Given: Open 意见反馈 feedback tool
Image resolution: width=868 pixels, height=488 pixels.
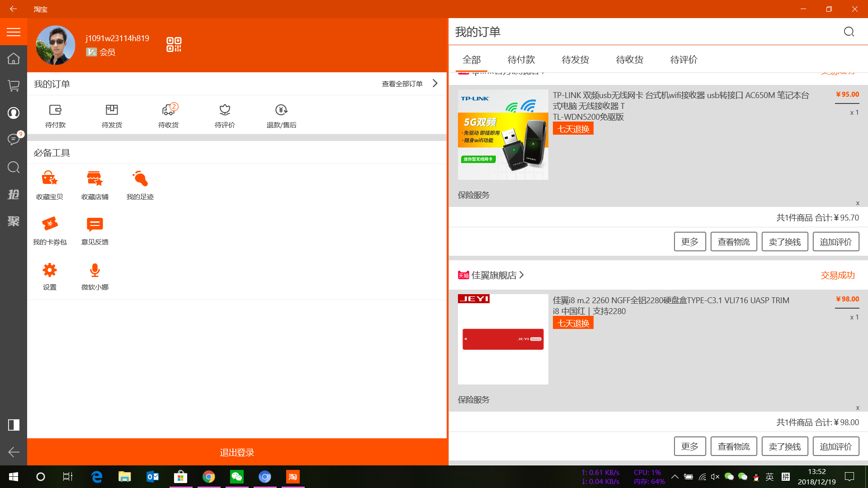Looking at the screenshot, I should coord(95,230).
